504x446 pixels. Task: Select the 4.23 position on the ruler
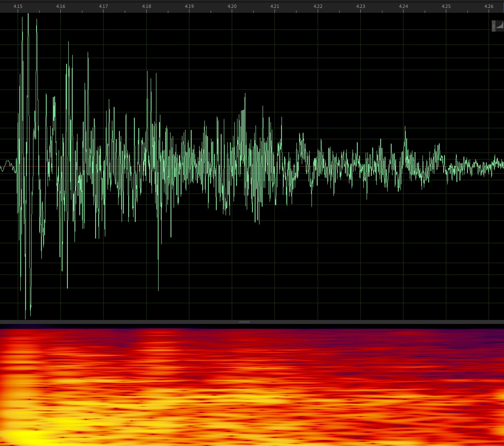coord(360,7)
